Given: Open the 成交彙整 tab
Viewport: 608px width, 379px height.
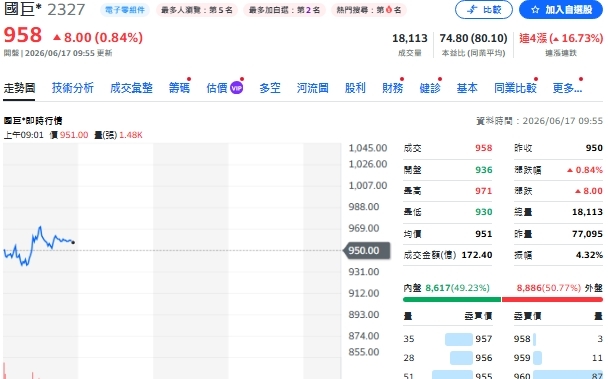Looking at the screenshot, I should point(131,88).
